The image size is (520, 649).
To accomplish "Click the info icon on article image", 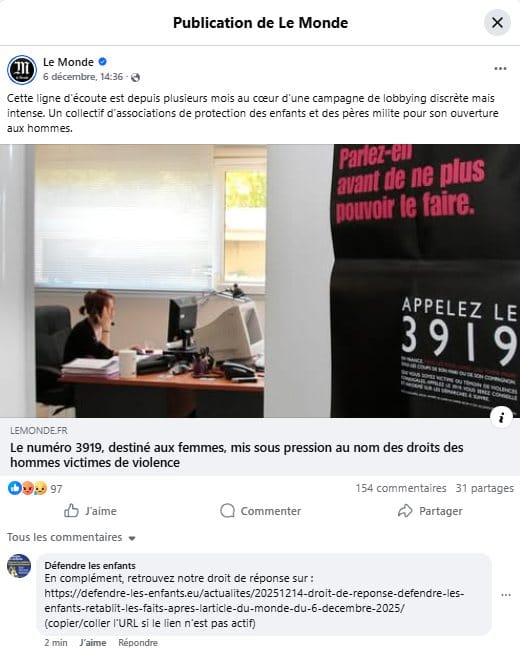I will pos(501,418).
